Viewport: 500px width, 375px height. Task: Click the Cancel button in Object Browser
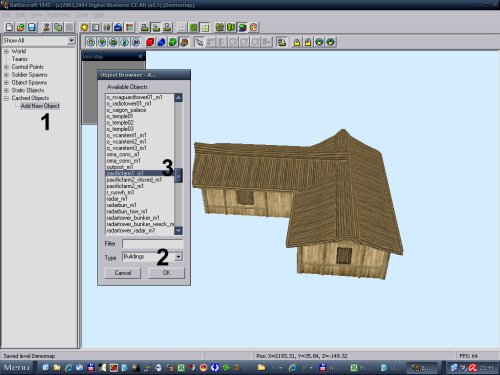[x=123, y=273]
